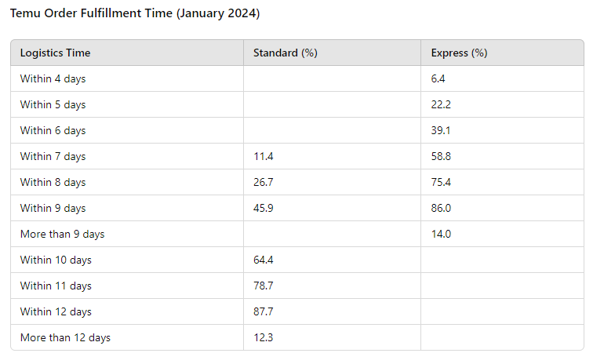
Task: Select the 'Within 5 days' row label
Action: pyautogui.click(x=53, y=105)
